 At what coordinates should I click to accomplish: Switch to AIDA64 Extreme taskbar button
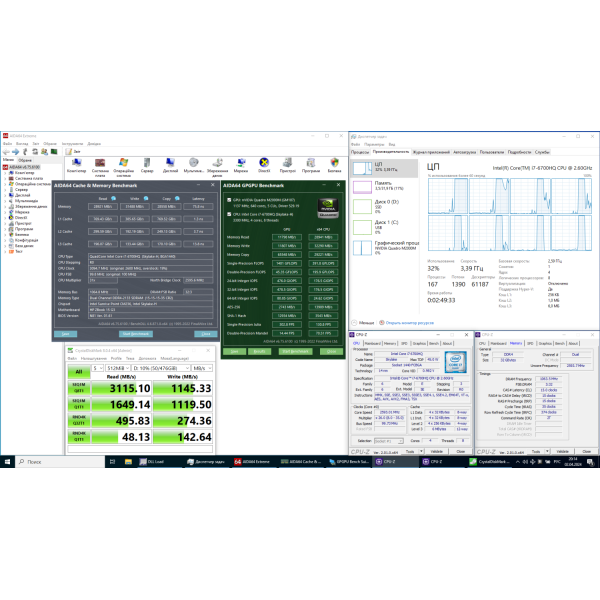tap(253, 462)
